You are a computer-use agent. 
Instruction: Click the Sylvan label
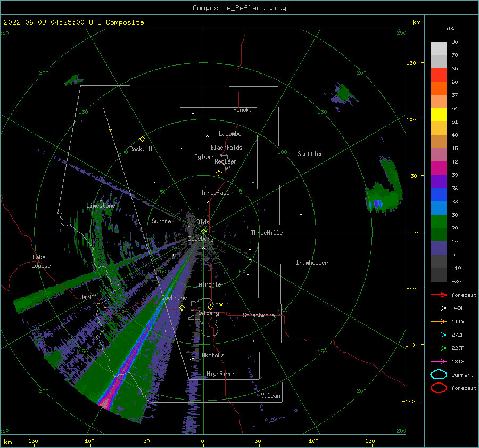(x=204, y=157)
